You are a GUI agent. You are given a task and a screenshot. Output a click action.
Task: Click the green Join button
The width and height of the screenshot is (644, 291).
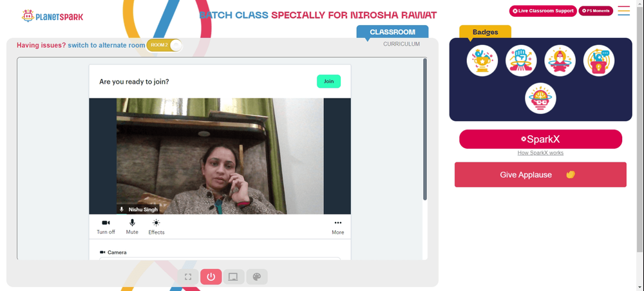tap(328, 81)
